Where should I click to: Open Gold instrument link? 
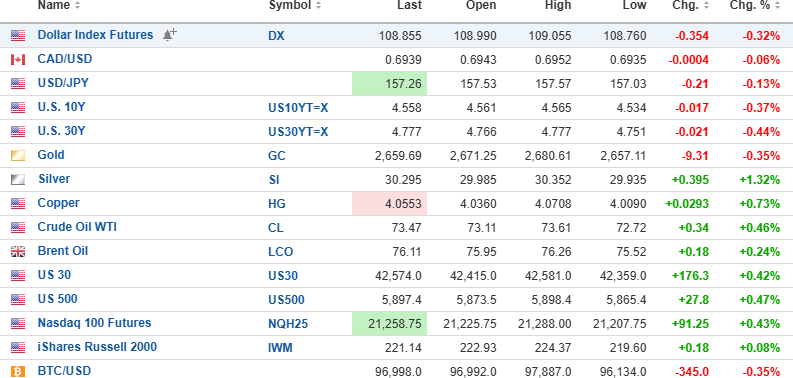pos(51,155)
